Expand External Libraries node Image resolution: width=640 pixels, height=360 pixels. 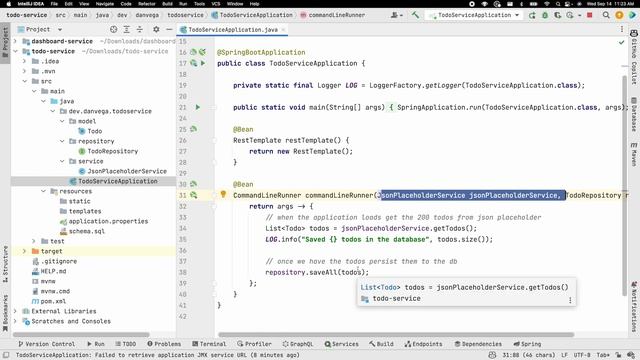click(16, 311)
